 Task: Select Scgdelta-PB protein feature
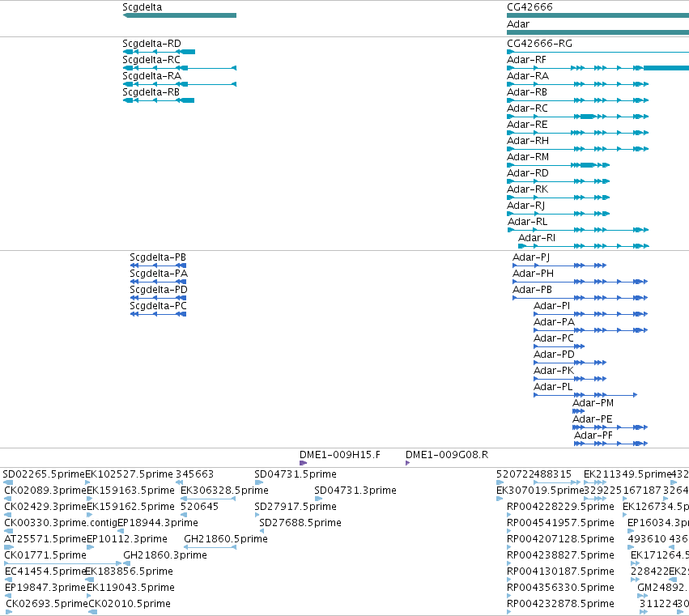pyautogui.click(x=158, y=266)
